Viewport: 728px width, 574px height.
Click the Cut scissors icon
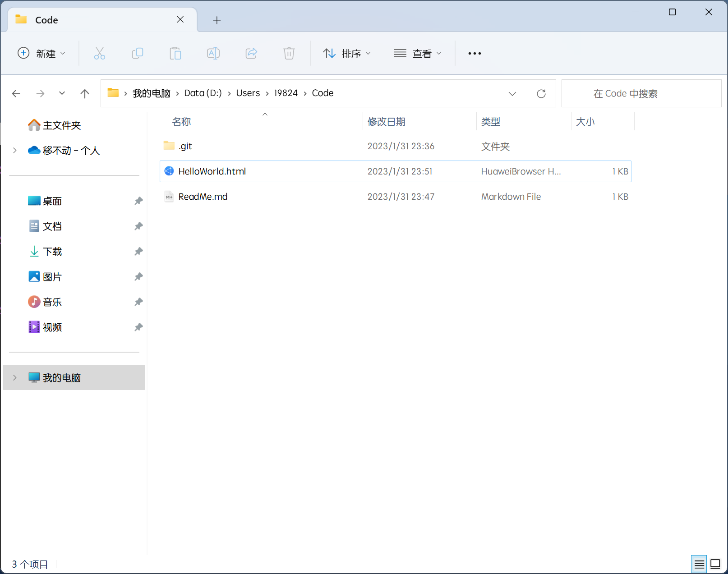pyautogui.click(x=100, y=53)
